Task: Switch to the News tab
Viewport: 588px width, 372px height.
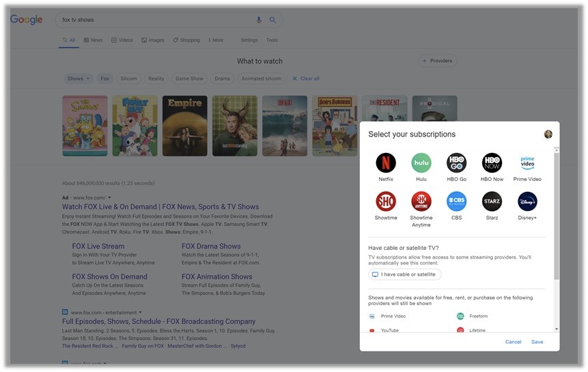Action: [x=93, y=40]
